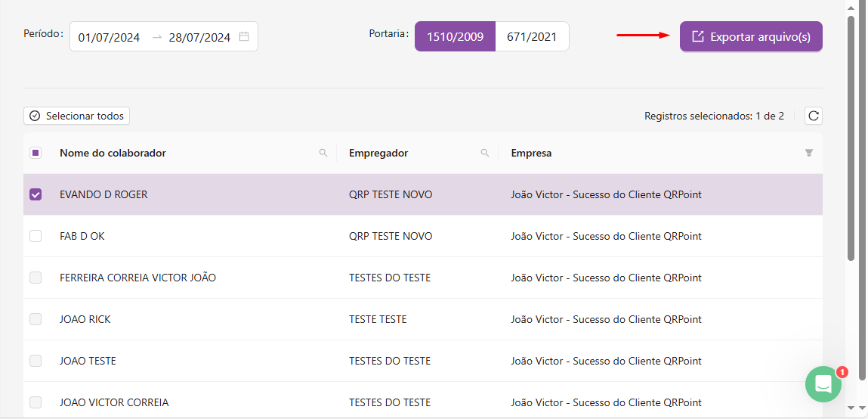The image size is (868, 419).
Task: Click the Exportar arquivo(s) button
Action: click(751, 36)
